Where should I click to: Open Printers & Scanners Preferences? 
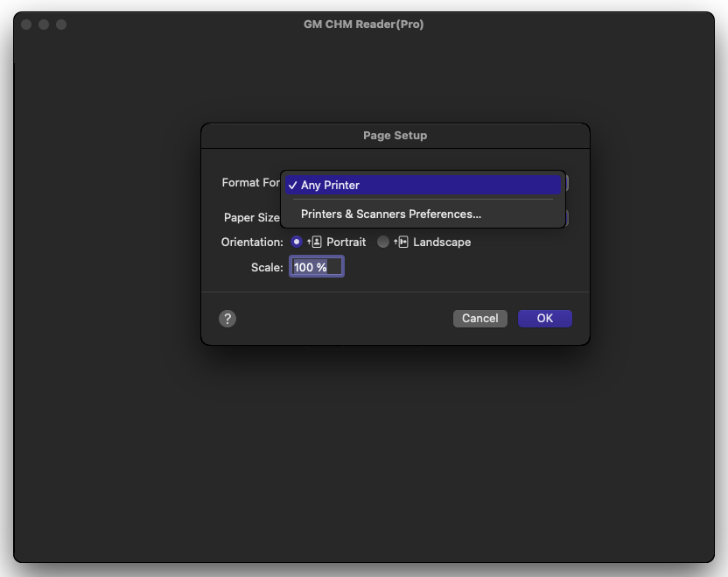pos(390,214)
